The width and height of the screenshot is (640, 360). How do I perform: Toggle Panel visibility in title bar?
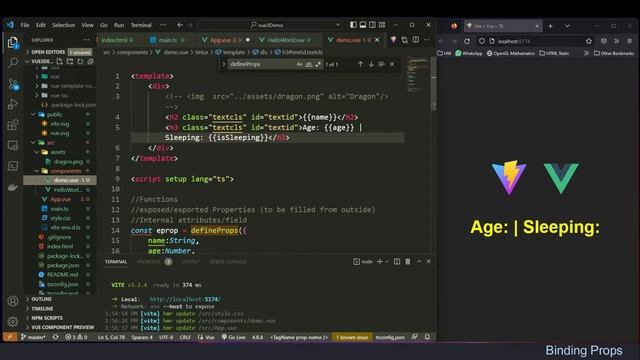362,25
